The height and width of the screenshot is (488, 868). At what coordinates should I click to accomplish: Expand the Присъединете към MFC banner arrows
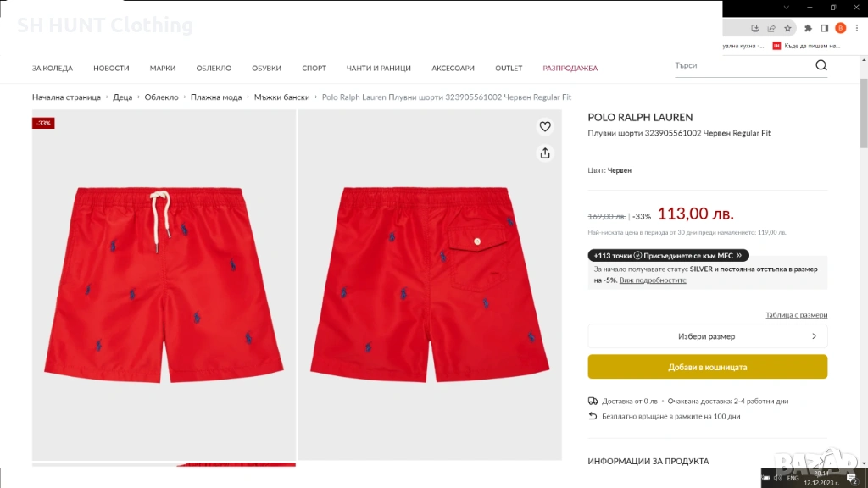pyautogui.click(x=739, y=256)
